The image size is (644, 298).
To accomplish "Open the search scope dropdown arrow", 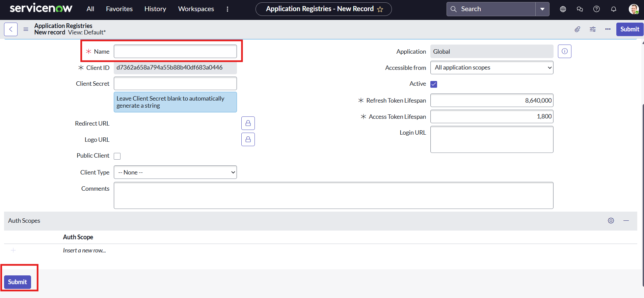I will click(x=542, y=9).
